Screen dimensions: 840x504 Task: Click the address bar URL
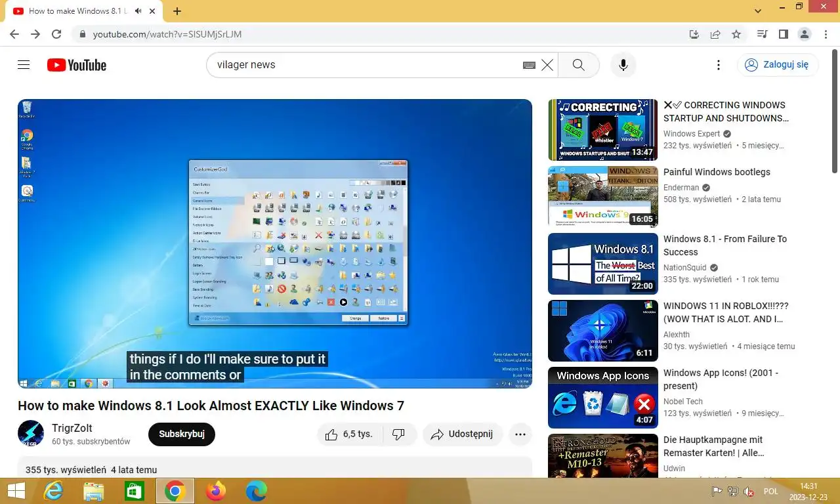coord(167,34)
